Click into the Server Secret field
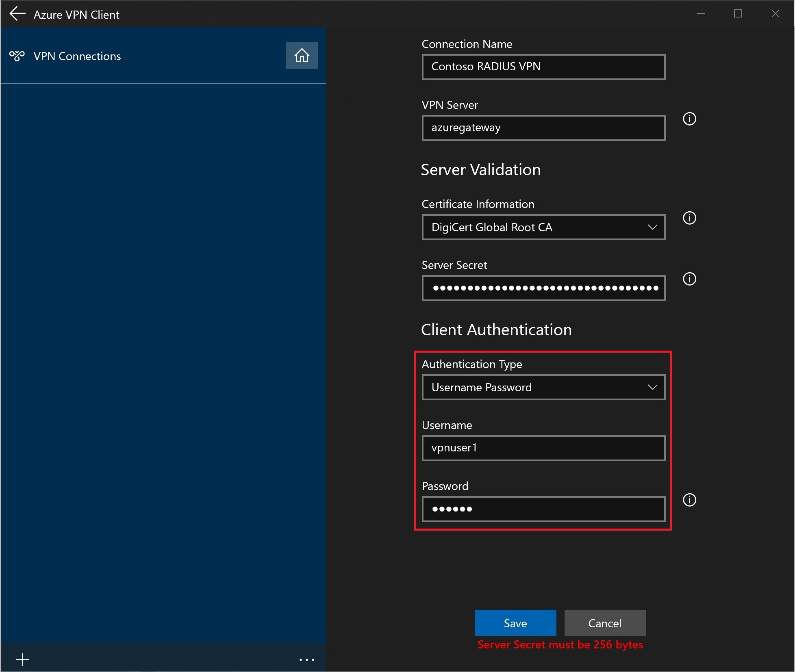 coord(543,288)
